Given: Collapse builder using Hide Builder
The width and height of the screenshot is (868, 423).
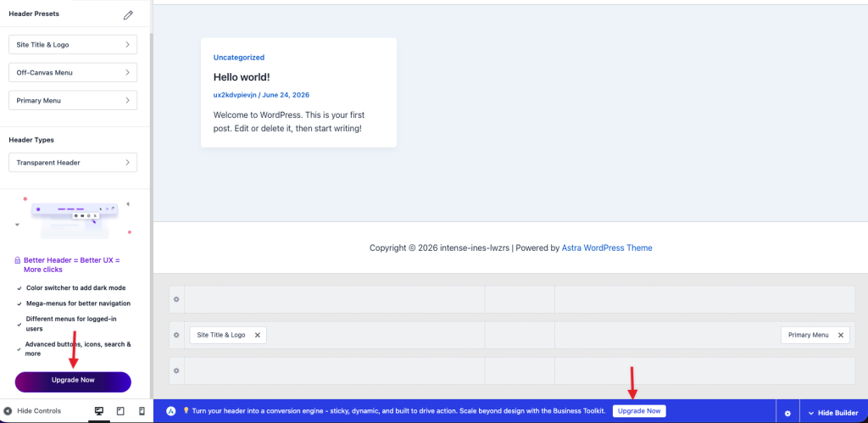Looking at the screenshot, I should tap(833, 413).
